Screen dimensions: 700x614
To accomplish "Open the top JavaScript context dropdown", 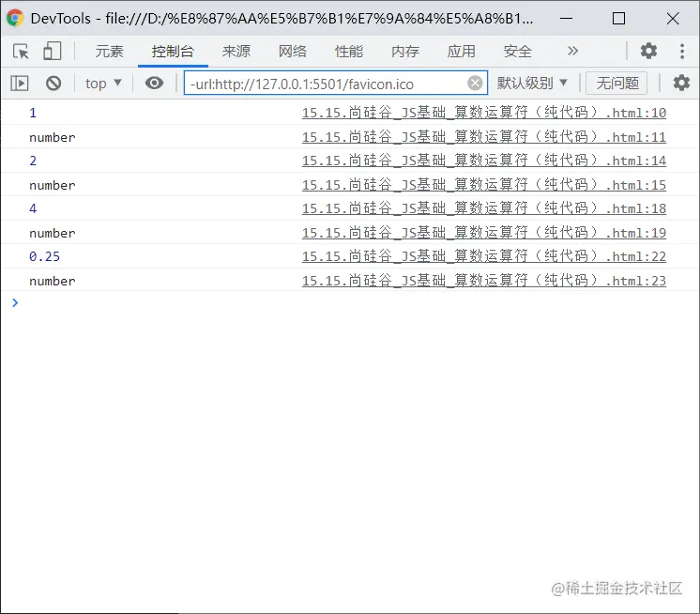I will point(103,83).
